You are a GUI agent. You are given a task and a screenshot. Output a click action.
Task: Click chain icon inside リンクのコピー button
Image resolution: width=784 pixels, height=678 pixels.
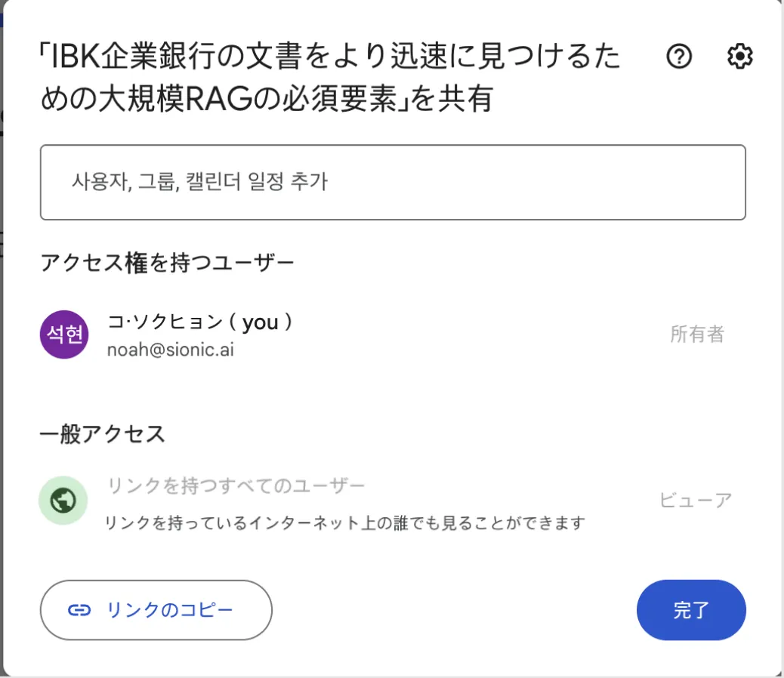click(79, 610)
